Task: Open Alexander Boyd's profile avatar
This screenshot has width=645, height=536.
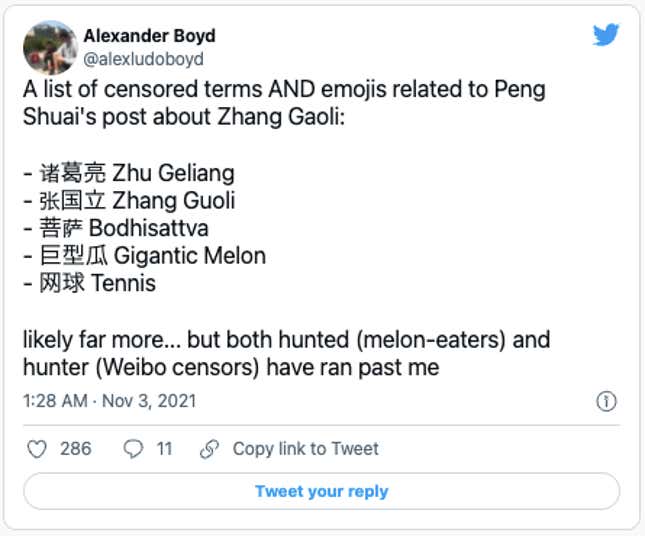Action: point(50,48)
